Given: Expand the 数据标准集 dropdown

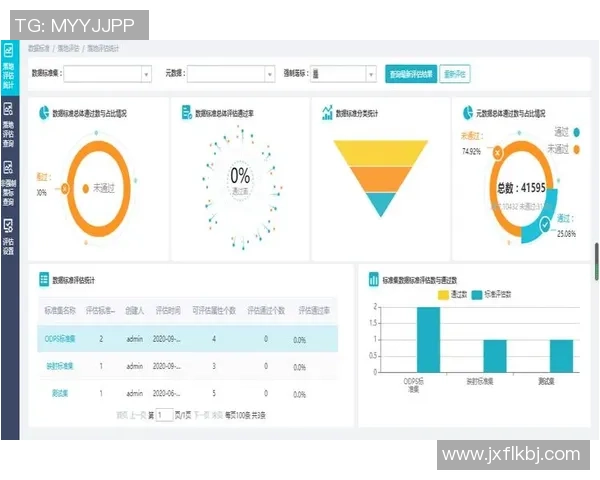Looking at the screenshot, I should pyautogui.click(x=107, y=74).
